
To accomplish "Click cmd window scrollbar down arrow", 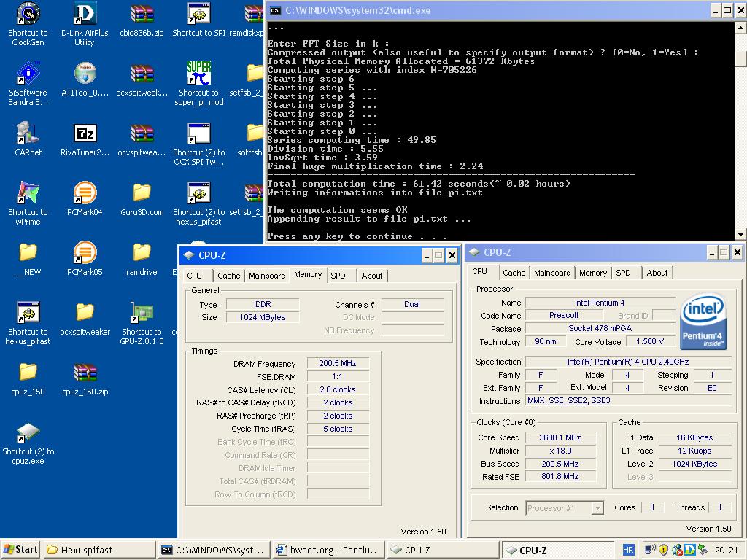I will (740, 235).
